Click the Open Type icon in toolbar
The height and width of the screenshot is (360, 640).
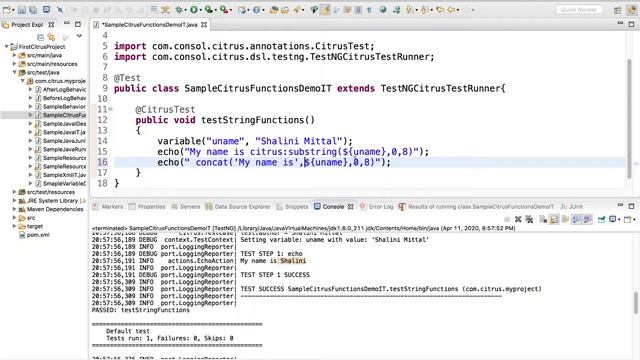coord(274,10)
